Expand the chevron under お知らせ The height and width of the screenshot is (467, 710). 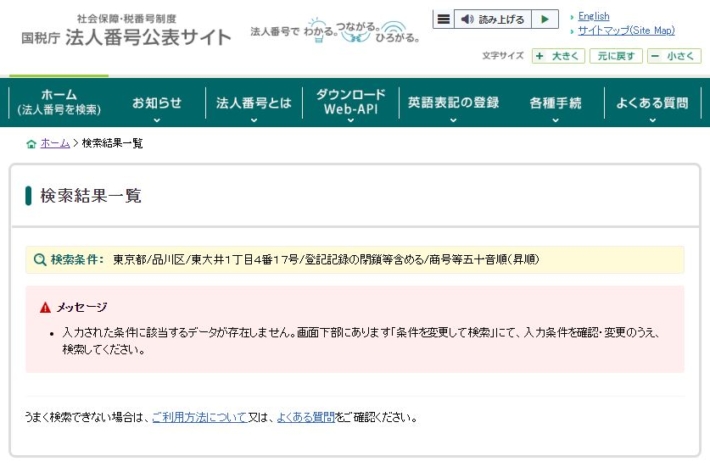(157, 120)
